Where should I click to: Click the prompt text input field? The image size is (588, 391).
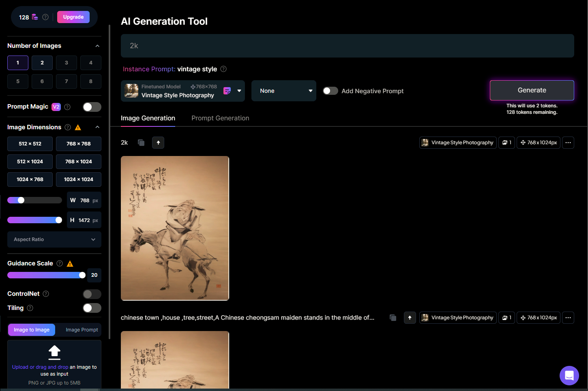347,46
